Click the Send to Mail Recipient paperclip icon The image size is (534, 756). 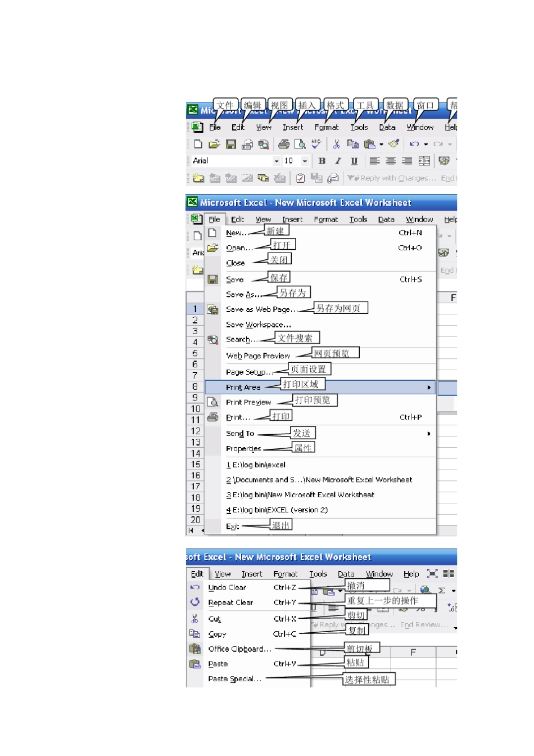click(x=333, y=178)
